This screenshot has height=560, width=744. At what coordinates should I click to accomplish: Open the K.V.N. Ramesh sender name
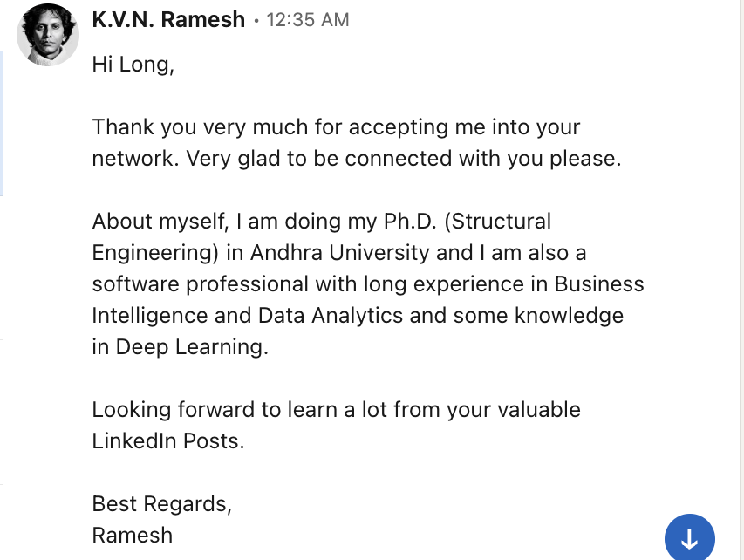tap(168, 20)
